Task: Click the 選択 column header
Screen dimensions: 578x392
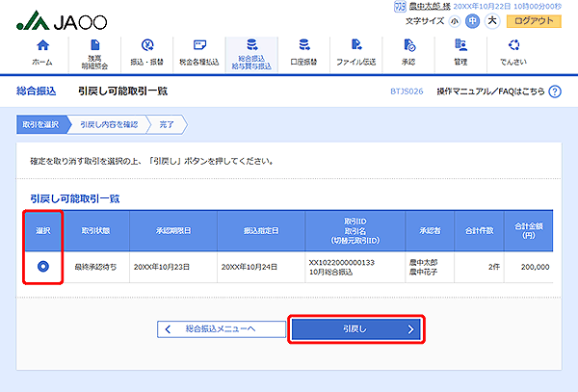Action: pos(43,230)
